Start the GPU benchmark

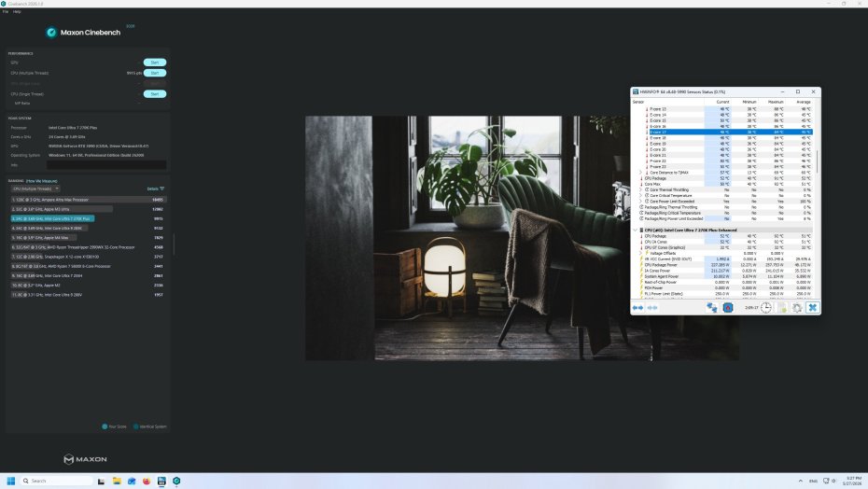[x=155, y=63]
